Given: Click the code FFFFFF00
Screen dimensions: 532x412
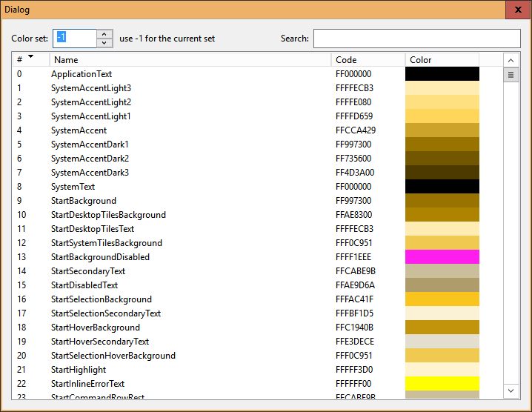Looking at the screenshot, I should 353,384.
